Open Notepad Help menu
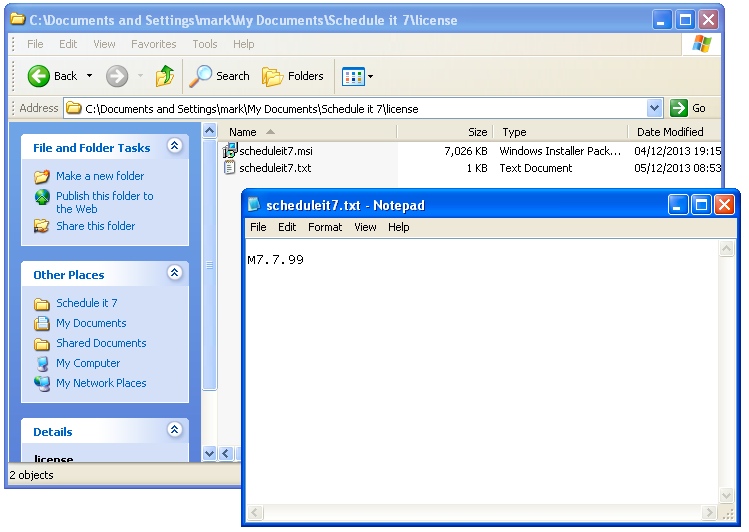This screenshot has height=532, width=749. pyautogui.click(x=398, y=227)
